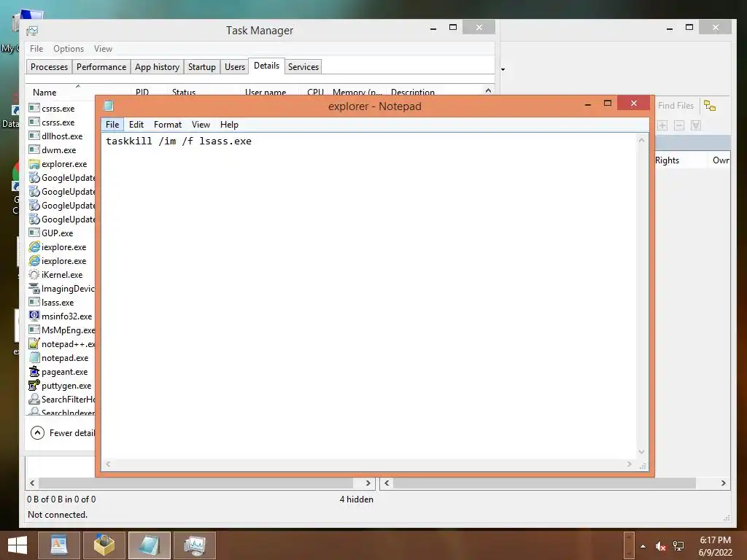Image resolution: width=747 pixels, height=560 pixels.
Task: Open the Windows Start button
Action: [x=18, y=545]
